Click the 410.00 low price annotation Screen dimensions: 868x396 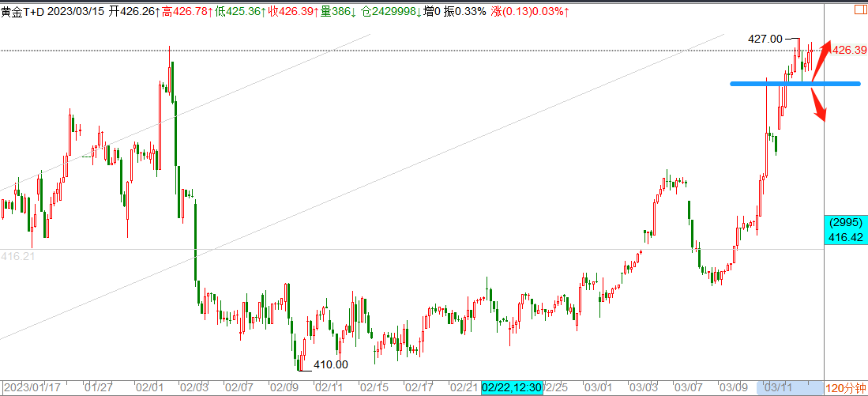[x=330, y=364]
